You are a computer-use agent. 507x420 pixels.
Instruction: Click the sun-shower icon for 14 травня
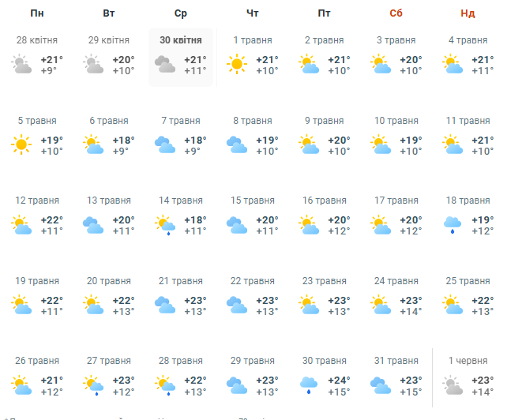tap(164, 225)
